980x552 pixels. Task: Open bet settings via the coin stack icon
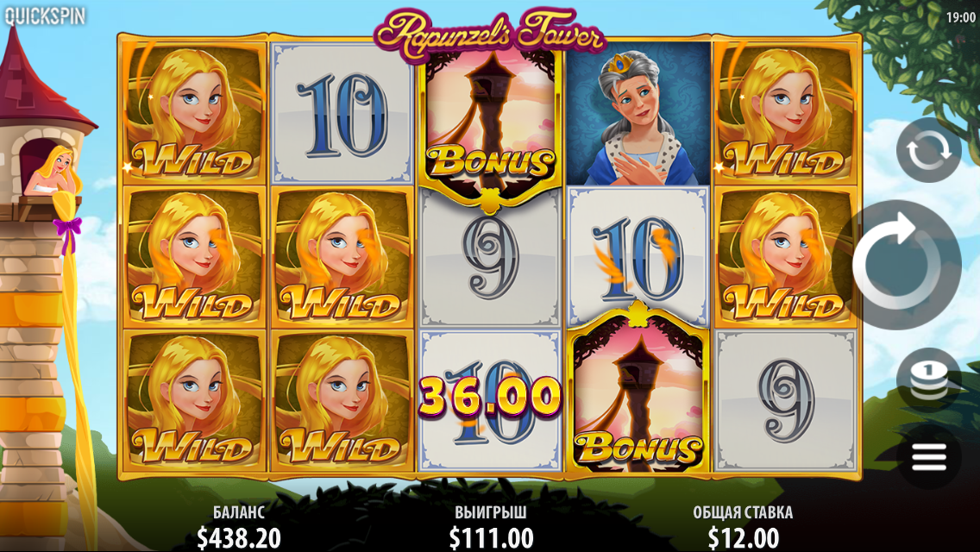pyautogui.click(x=929, y=379)
